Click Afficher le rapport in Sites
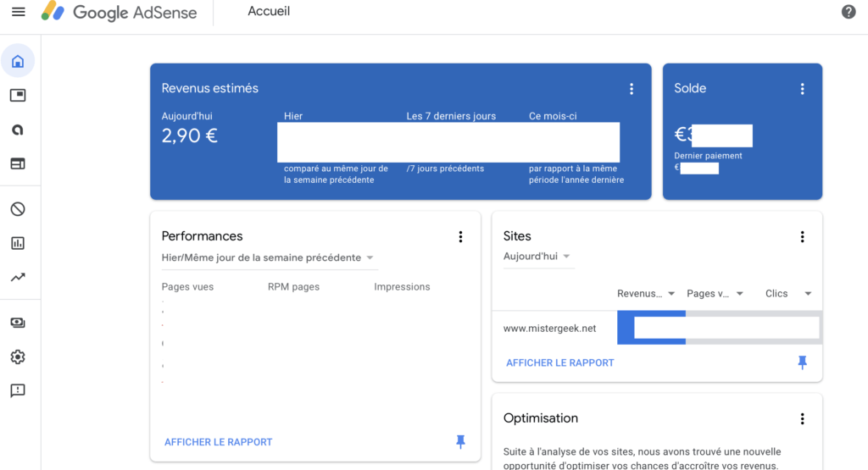This screenshot has width=868, height=470. click(x=559, y=362)
